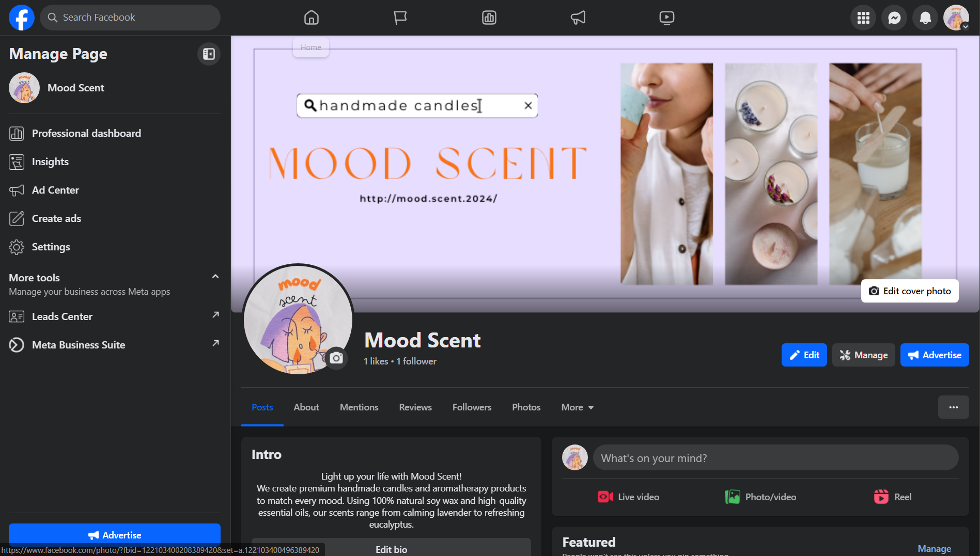Click the blue Advertise button near page name
Viewport: 980px width, 556px height.
pyautogui.click(x=935, y=355)
